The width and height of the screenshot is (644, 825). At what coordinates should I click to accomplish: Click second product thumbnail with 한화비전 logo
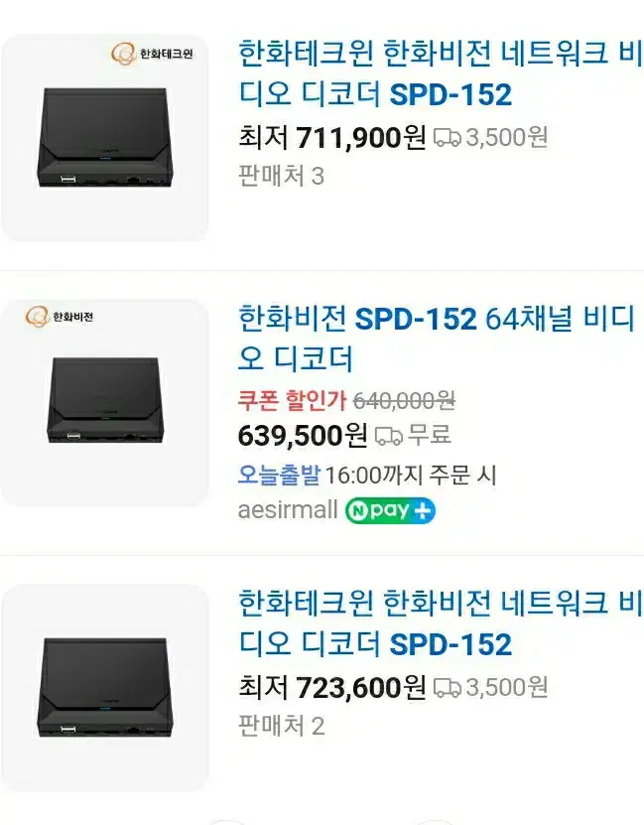point(105,403)
